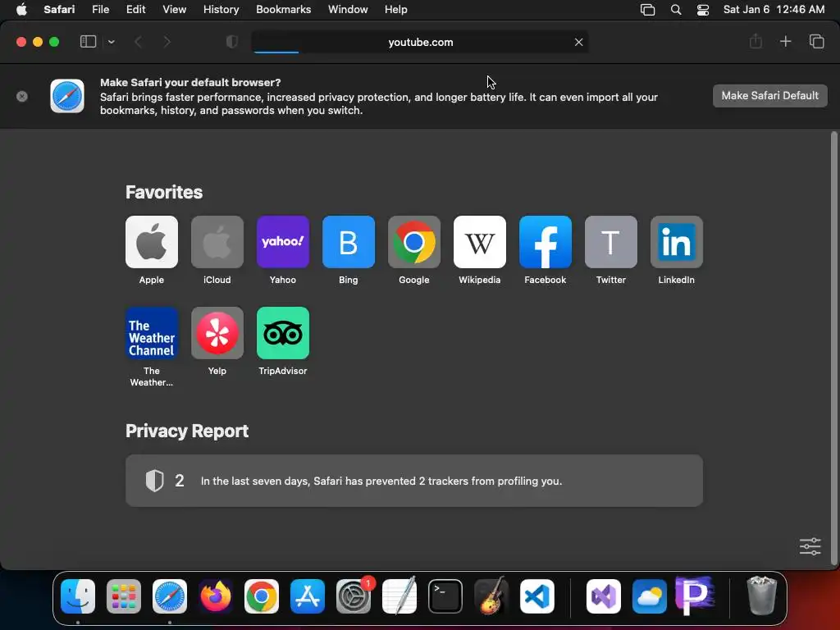Click the Favorites heading
The image size is (840, 630).
coord(164,192)
